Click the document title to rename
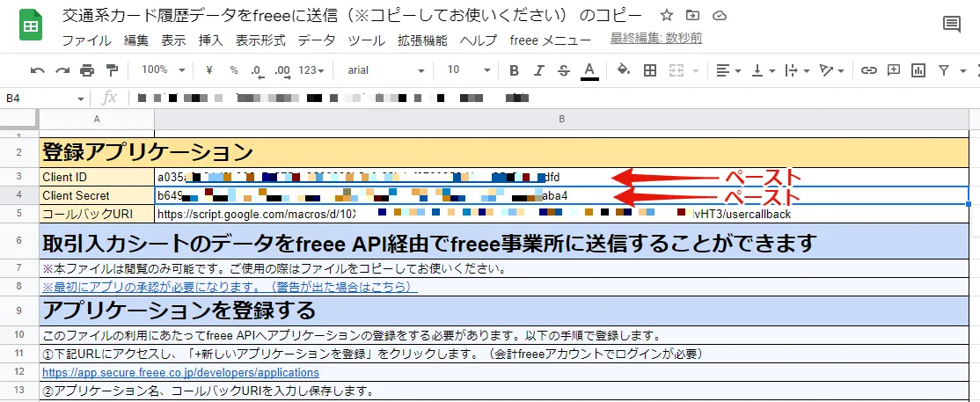This screenshot has height=402, width=980. coord(352,15)
